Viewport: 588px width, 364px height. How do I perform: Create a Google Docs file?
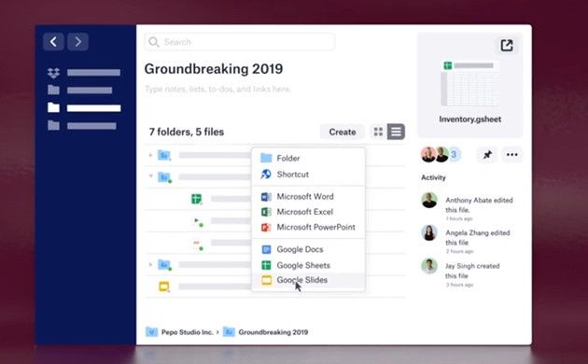coord(308,249)
